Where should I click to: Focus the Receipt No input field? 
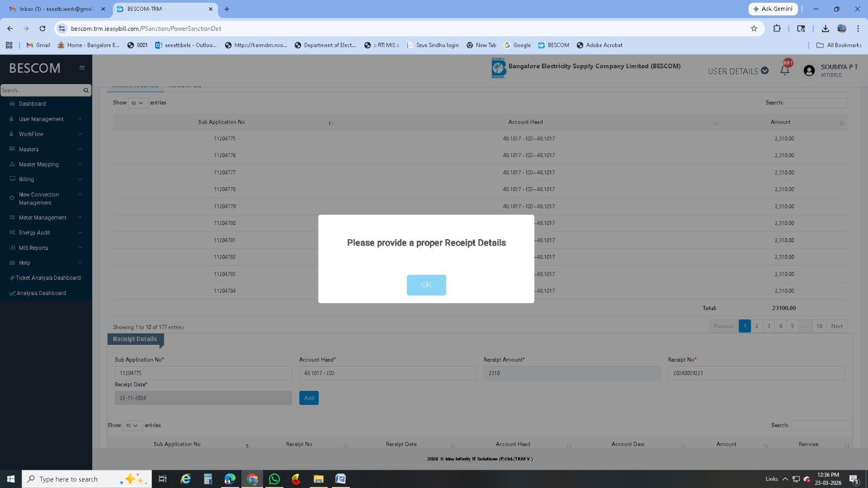pos(756,373)
